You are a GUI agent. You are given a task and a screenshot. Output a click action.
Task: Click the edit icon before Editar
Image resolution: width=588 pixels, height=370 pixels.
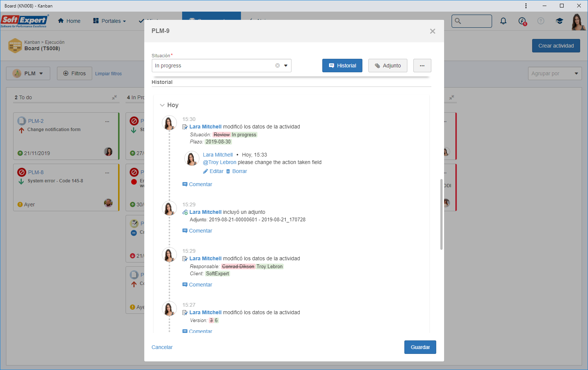[x=205, y=171]
